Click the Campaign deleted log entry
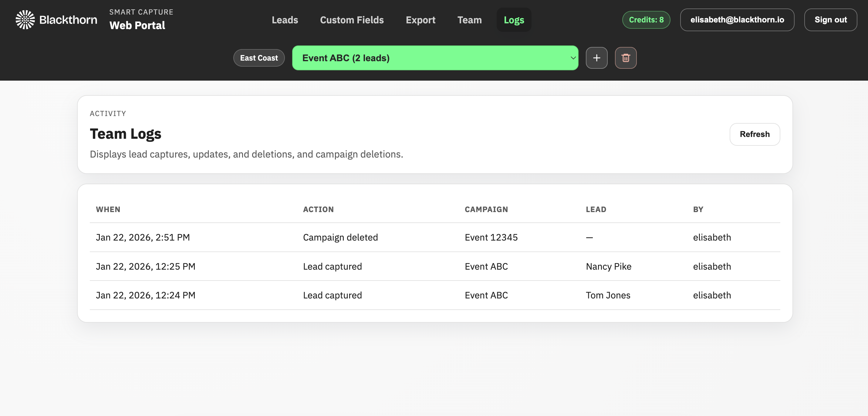Viewport: 868px width, 416px height. coord(340,237)
